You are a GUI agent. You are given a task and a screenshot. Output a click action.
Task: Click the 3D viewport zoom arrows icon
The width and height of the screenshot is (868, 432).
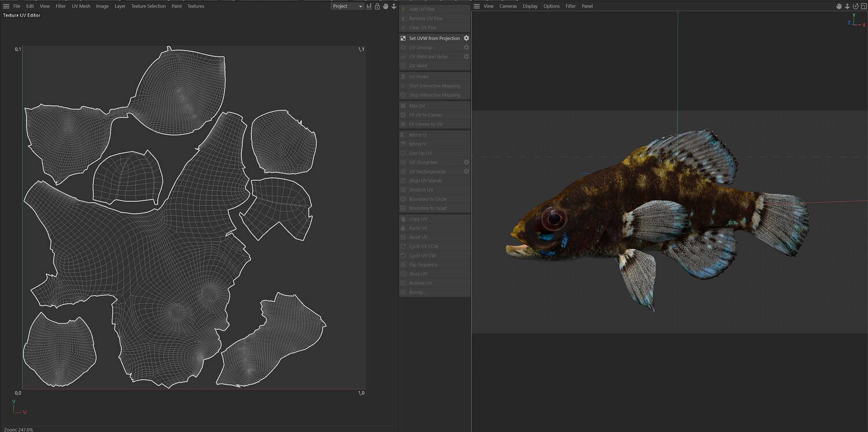[847, 6]
